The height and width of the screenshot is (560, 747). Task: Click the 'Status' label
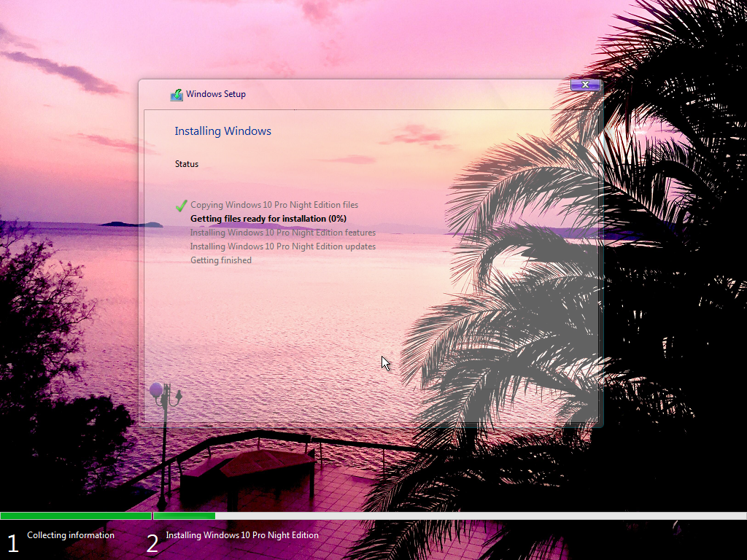coord(187,164)
